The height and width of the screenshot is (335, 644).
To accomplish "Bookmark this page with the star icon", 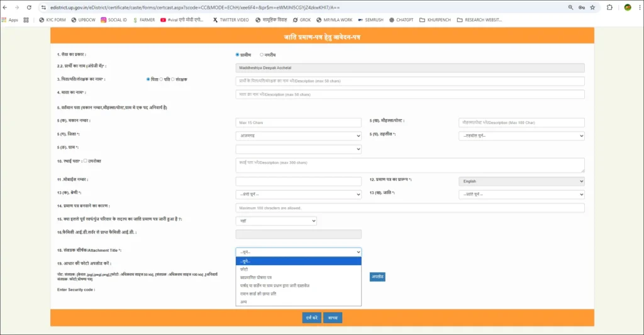I will coord(592,8).
